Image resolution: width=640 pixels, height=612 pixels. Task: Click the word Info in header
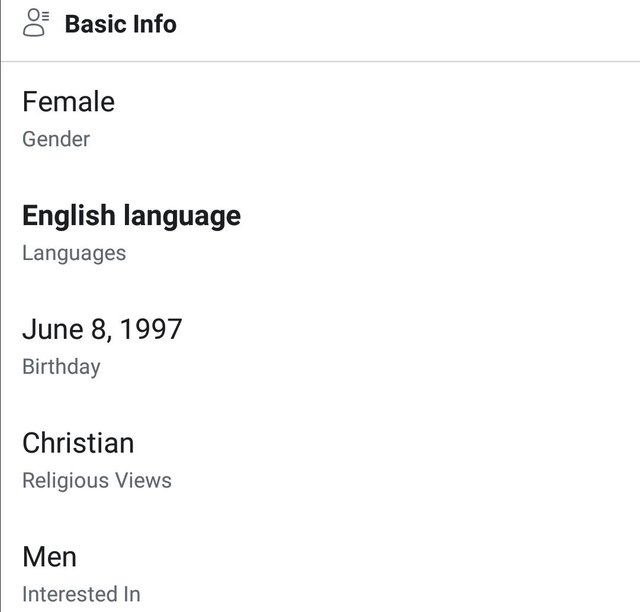[154, 24]
